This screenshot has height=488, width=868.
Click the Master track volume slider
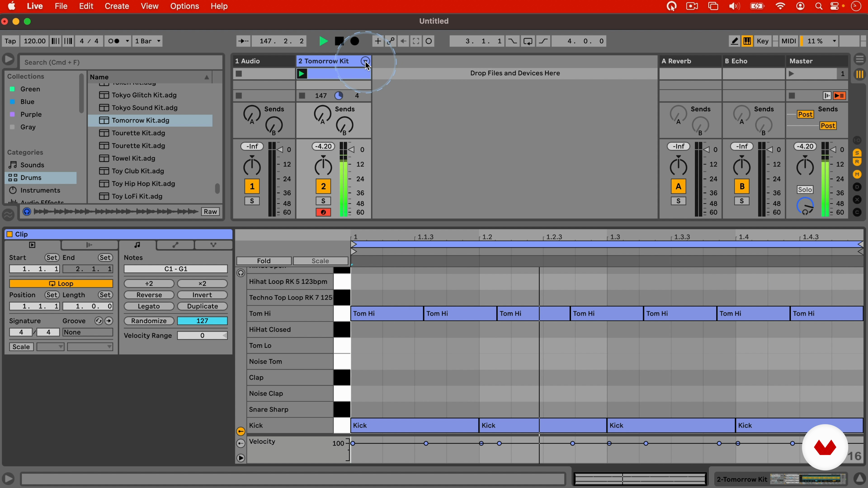coord(833,150)
